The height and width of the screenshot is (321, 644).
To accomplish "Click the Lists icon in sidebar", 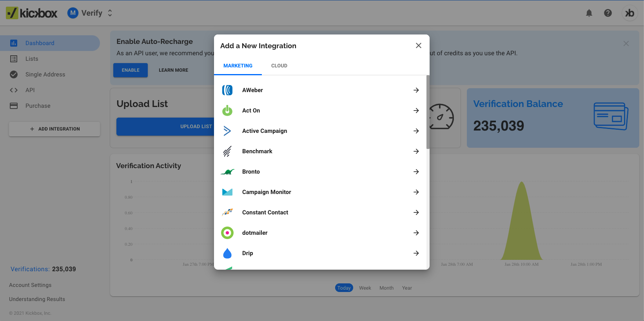I will (x=14, y=59).
